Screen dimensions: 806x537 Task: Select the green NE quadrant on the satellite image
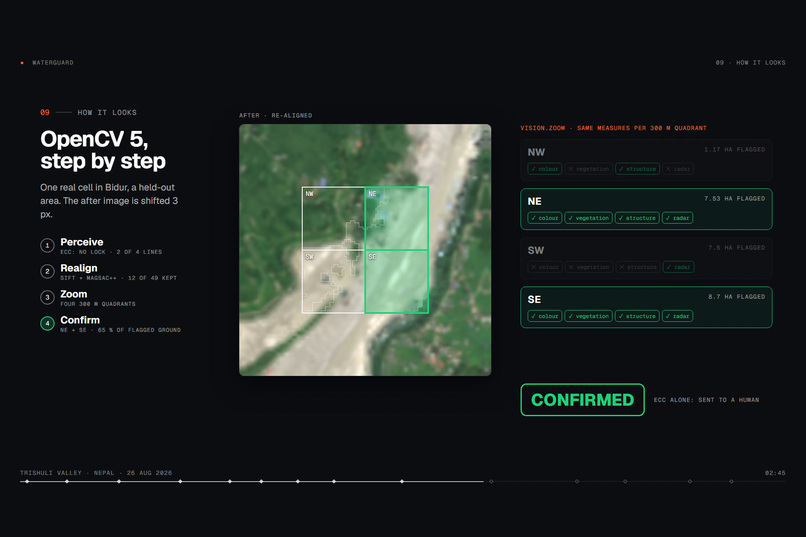click(x=396, y=218)
